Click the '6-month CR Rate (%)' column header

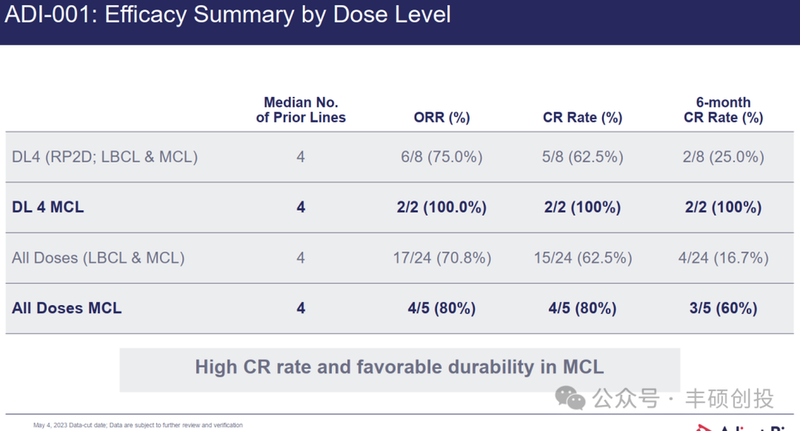click(x=724, y=110)
